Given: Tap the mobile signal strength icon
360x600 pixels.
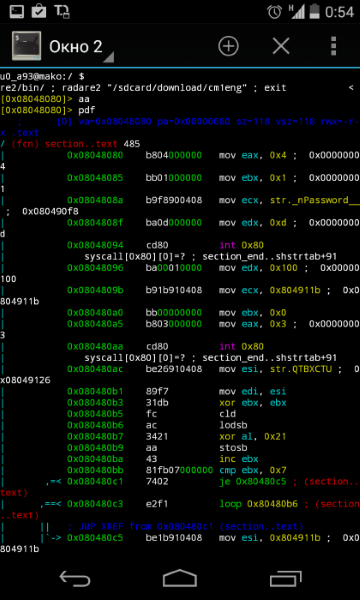Looking at the screenshot, I should click(x=296, y=11).
